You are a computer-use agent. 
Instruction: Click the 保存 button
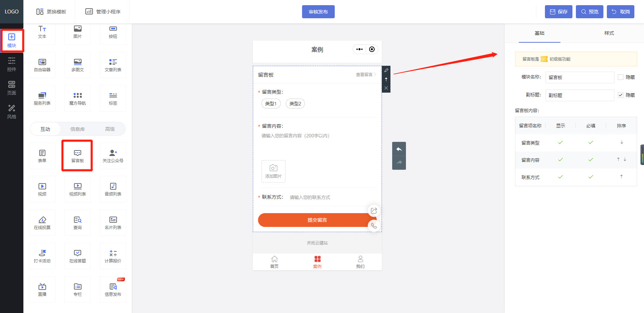click(559, 12)
